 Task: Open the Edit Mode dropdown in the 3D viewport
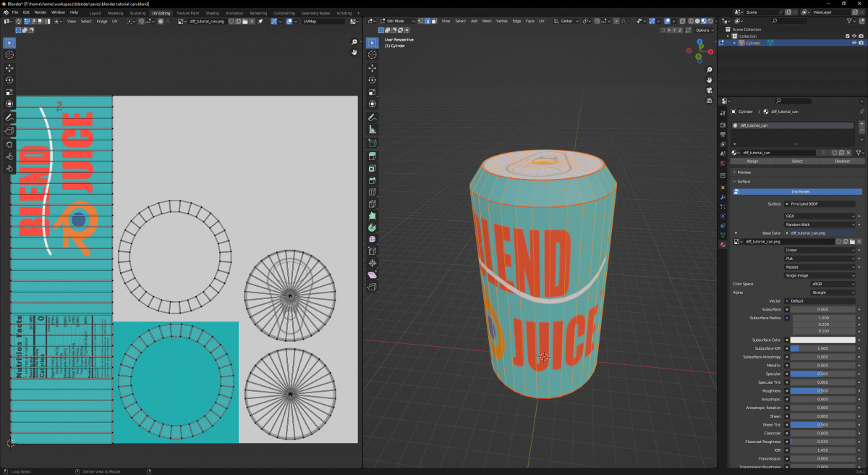click(x=396, y=20)
